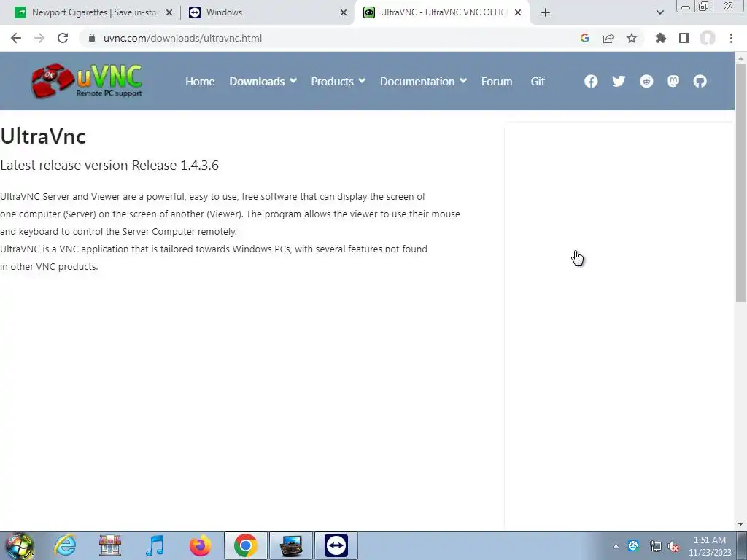Open the taskbar clock showing 1:51 AM
Viewport: 747px width, 560px height.
click(710, 546)
